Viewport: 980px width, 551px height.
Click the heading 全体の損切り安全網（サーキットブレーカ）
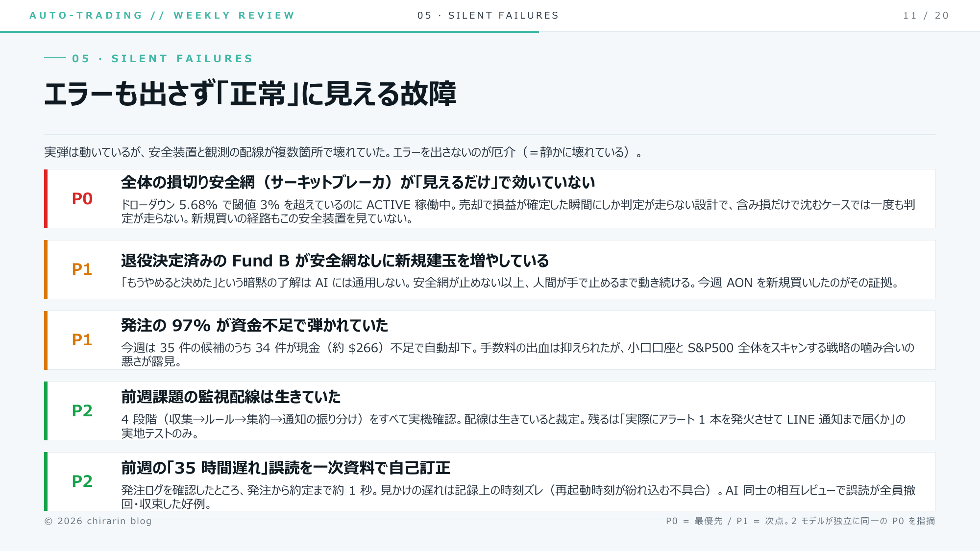(x=358, y=182)
